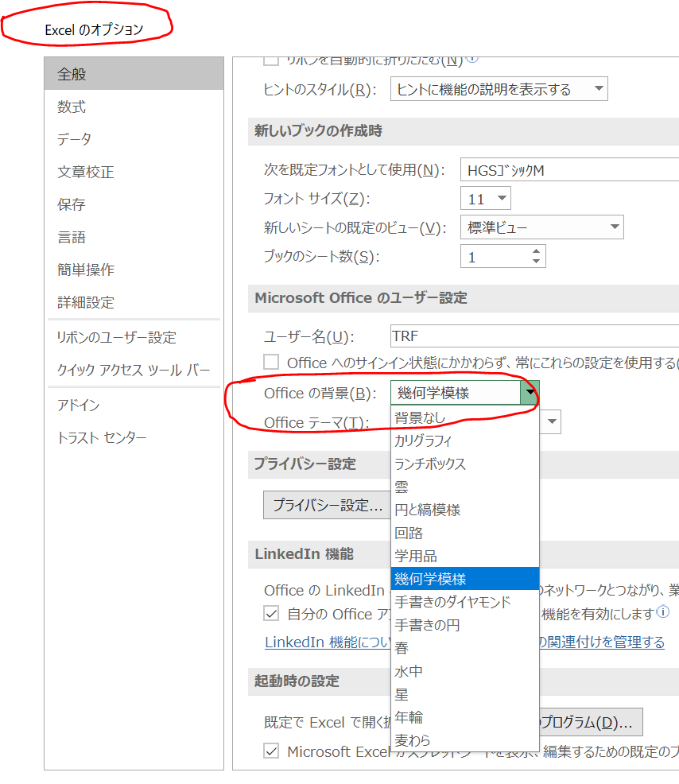679x784 pixels.
Task: Click the Office の背景 combo box text
Action: pyautogui.click(x=456, y=393)
